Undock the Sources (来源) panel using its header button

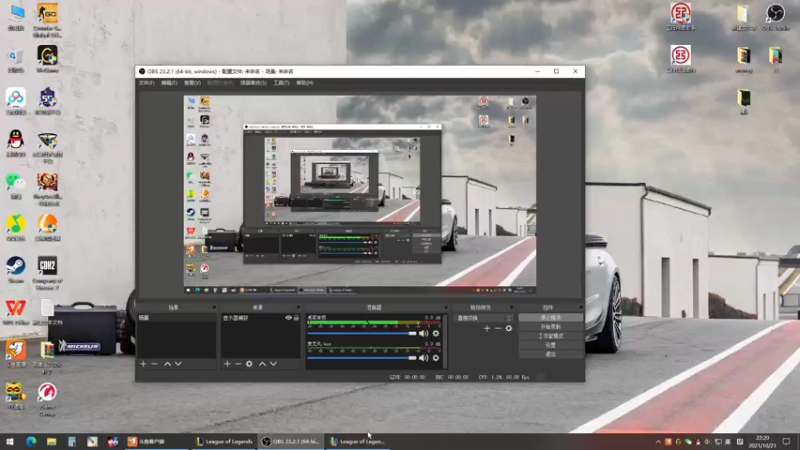tap(298, 307)
